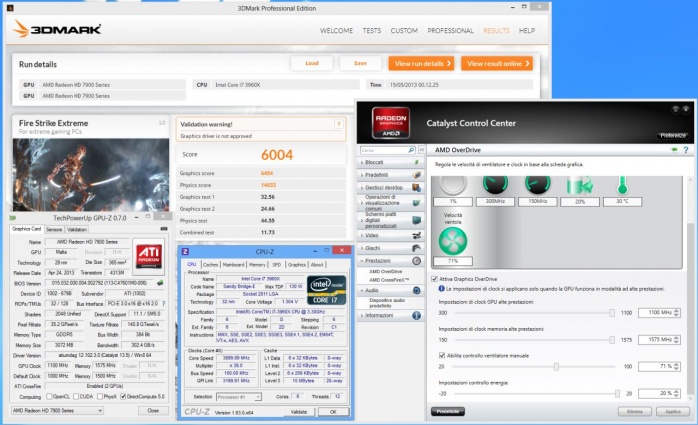Click Intel Core i7 logo in CPU-Z

click(x=326, y=290)
